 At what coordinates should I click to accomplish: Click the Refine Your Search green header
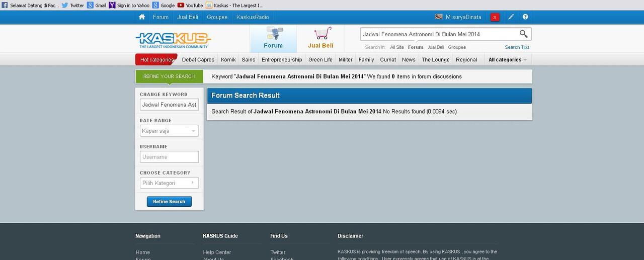coord(169,76)
